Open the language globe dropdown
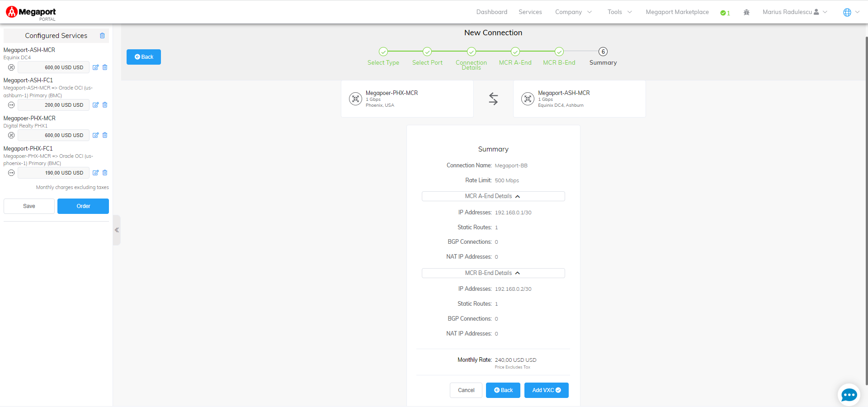The width and height of the screenshot is (868, 407). coord(851,12)
